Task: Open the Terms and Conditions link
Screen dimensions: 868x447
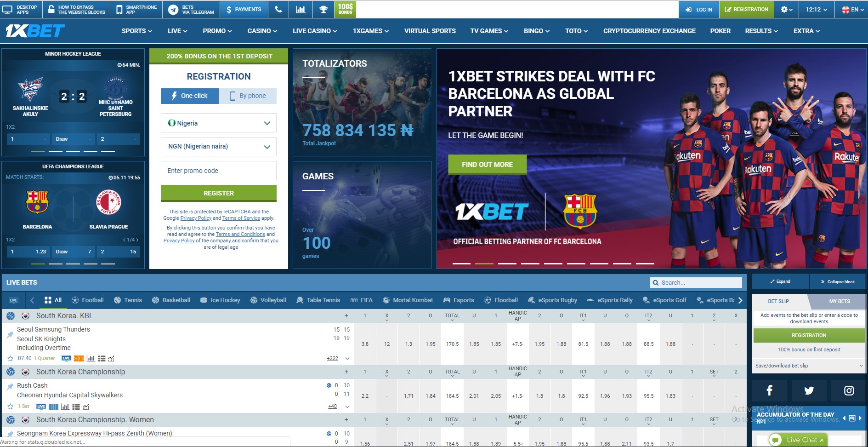Action: (x=240, y=234)
